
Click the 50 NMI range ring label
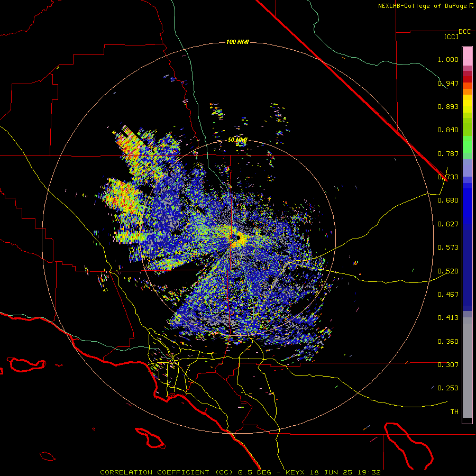pyautogui.click(x=237, y=140)
